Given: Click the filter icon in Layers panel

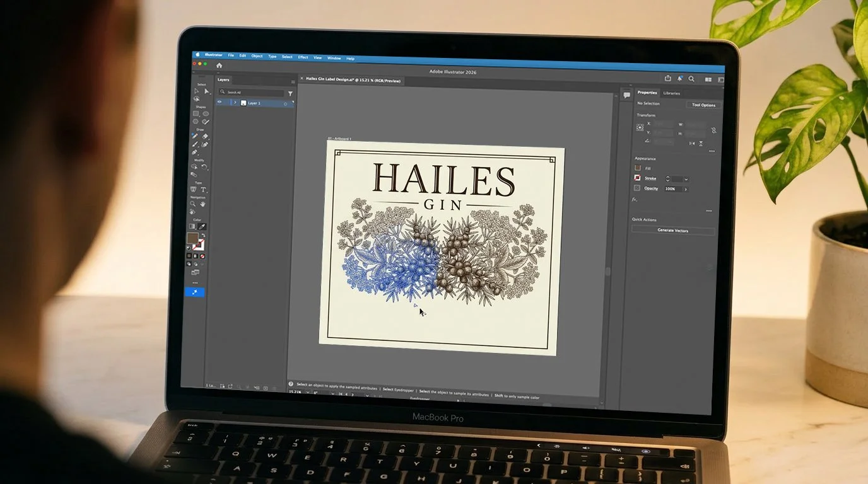Looking at the screenshot, I should [x=291, y=93].
